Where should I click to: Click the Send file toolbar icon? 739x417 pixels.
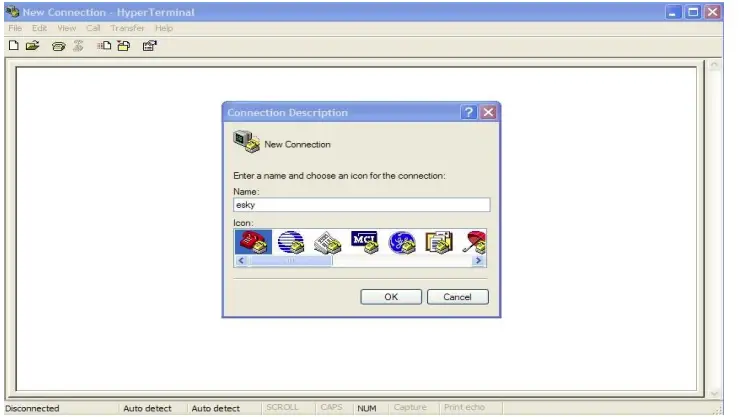point(104,46)
